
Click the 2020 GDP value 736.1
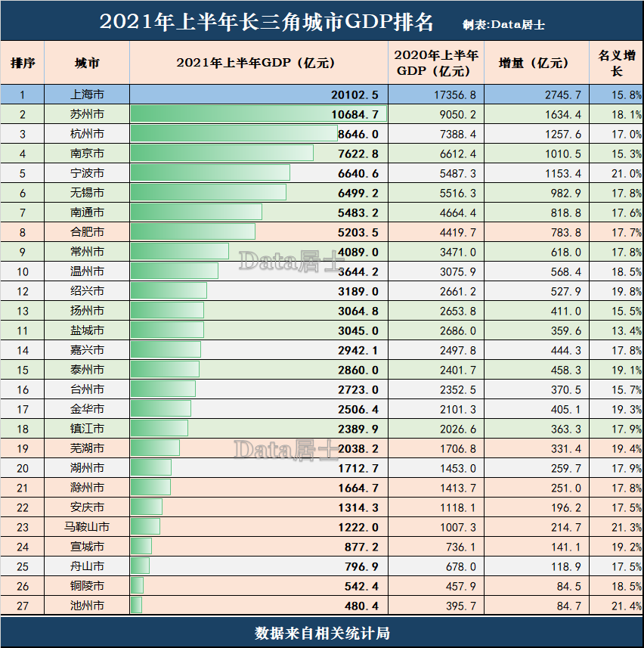coord(461,547)
